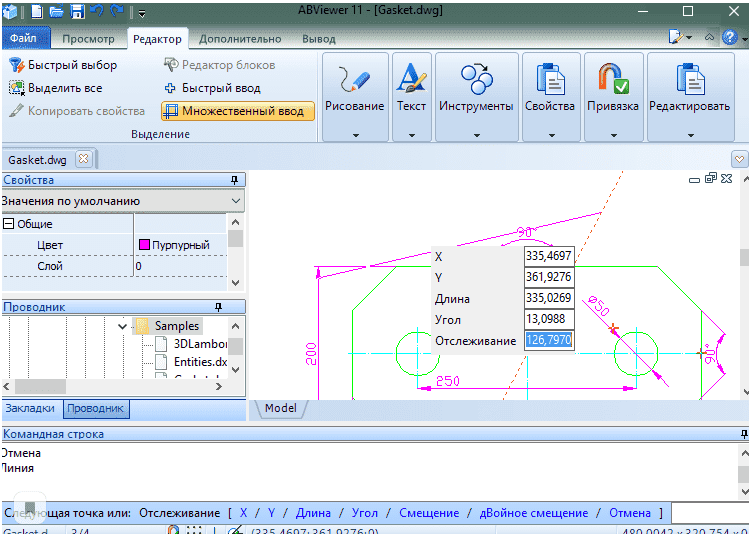Open the Привязка snap settings group
Screen dimensions: 749x534
(612, 94)
